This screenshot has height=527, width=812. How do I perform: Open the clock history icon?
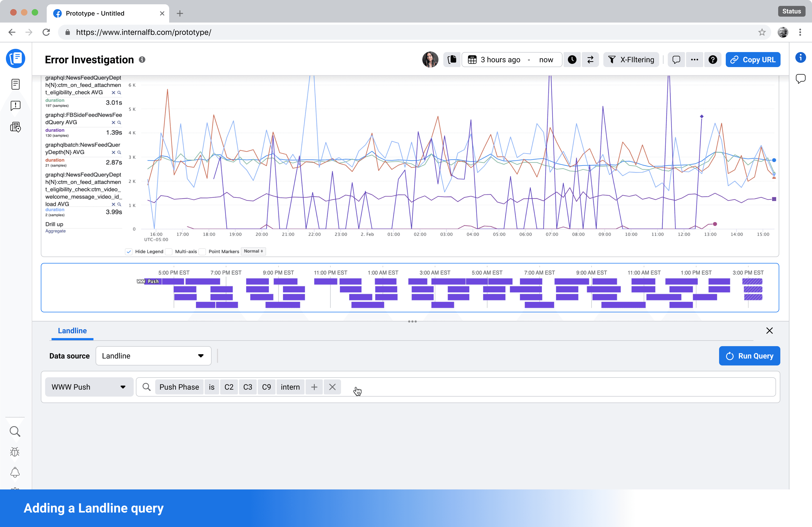572,60
